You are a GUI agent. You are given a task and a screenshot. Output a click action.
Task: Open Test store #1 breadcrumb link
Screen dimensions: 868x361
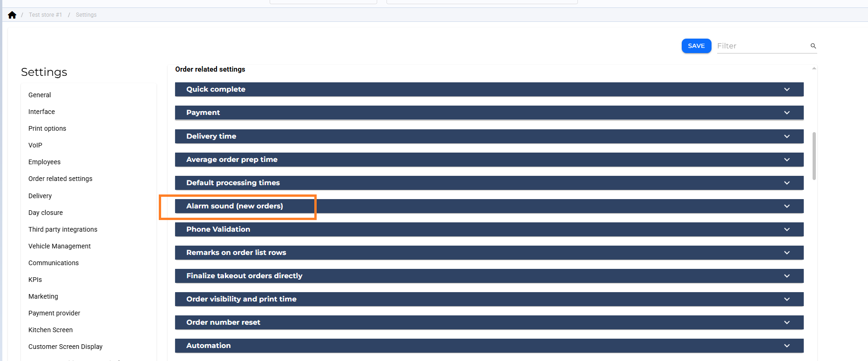pos(45,15)
